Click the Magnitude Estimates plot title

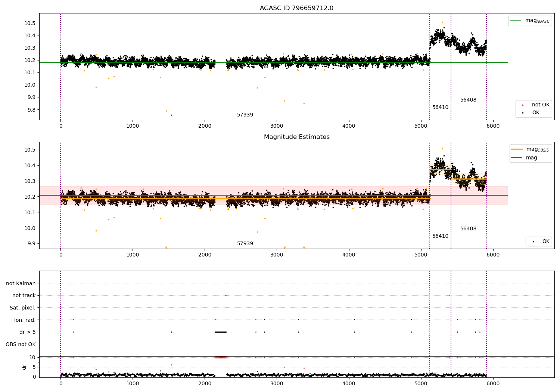[x=296, y=137]
